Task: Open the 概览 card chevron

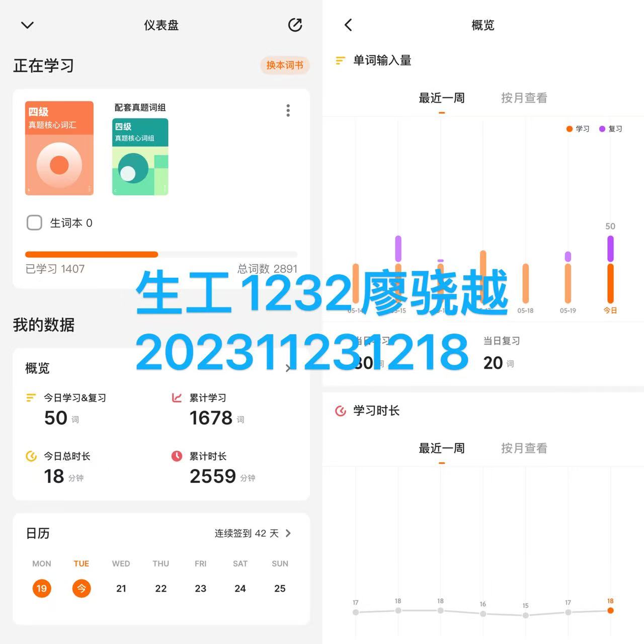Action: coord(288,368)
